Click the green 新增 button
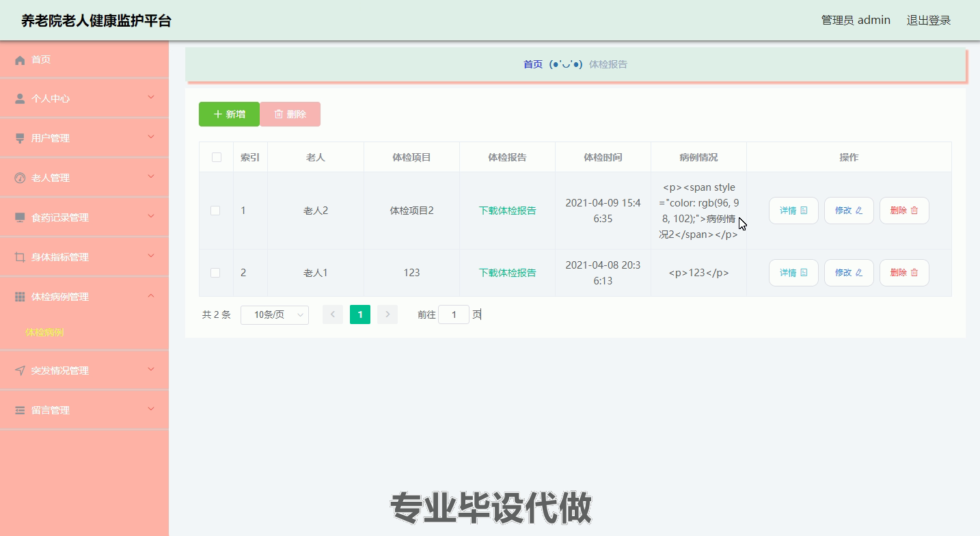Screen dimensions: 980x536 point(229,114)
